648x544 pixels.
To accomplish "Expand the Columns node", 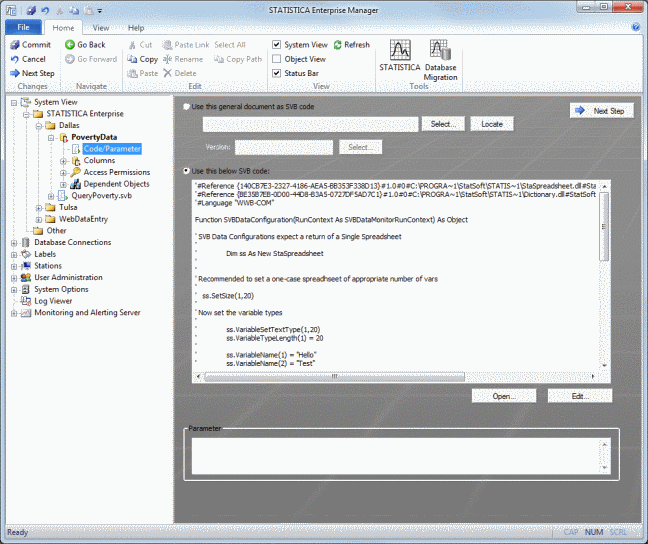I will tap(63, 161).
